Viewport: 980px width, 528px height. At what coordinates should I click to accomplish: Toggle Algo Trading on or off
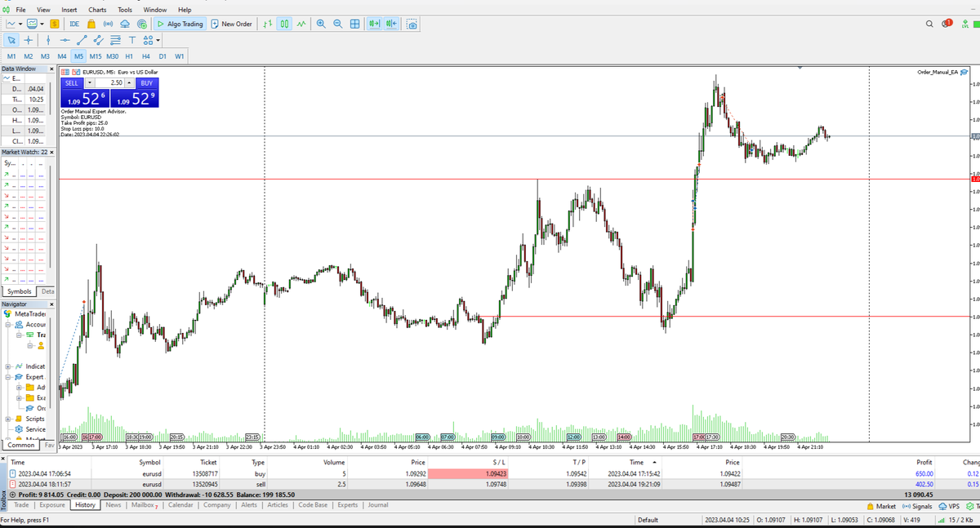click(x=180, y=24)
